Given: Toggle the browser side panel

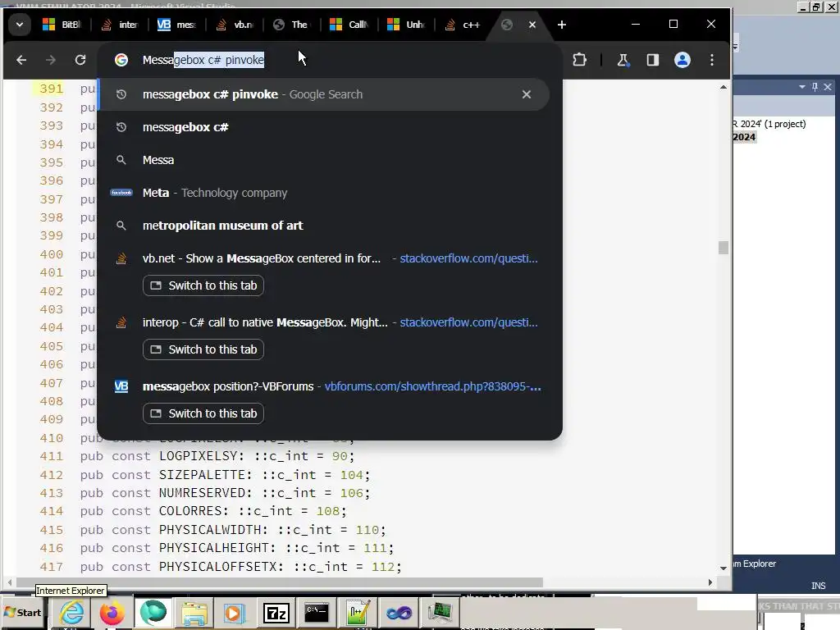Looking at the screenshot, I should (652, 60).
